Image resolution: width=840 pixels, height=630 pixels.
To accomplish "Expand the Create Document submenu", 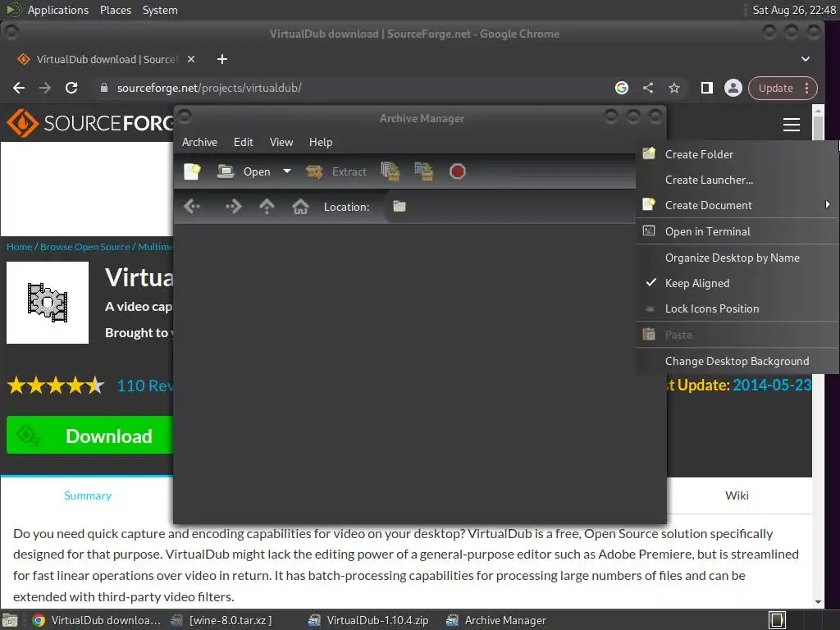I will pos(737,205).
